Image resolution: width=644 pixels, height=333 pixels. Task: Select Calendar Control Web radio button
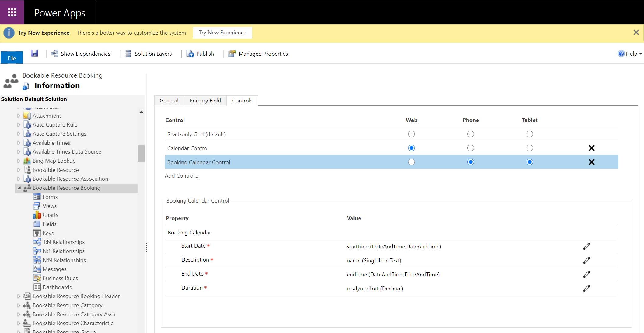coord(411,148)
